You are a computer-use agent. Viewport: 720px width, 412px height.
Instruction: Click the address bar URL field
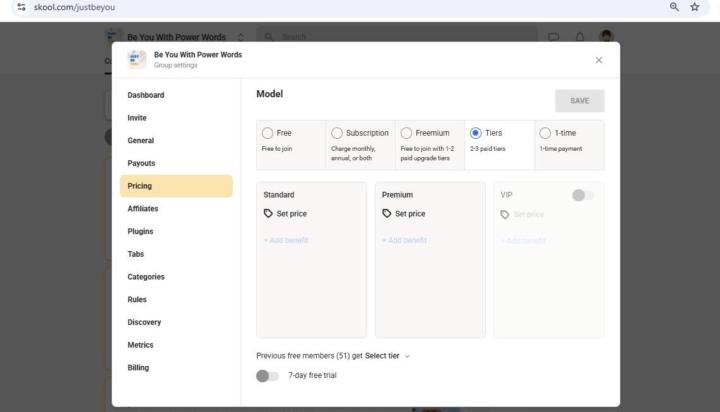(300, 7)
